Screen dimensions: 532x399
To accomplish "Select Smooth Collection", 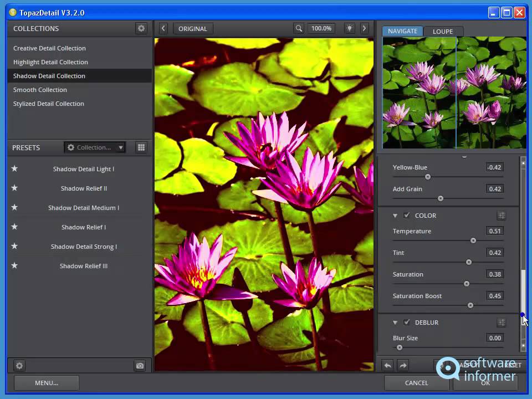I will 79,90.
